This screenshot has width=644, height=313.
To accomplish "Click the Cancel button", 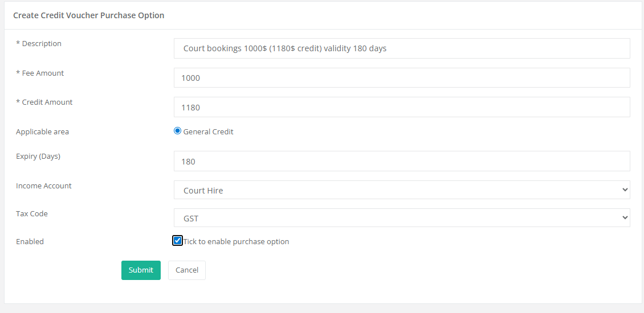I will (187, 270).
